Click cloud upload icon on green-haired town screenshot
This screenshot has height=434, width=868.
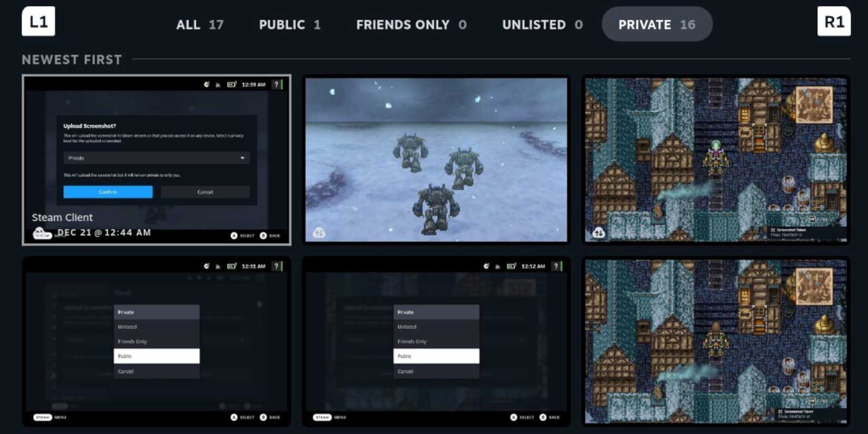pos(599,233)
